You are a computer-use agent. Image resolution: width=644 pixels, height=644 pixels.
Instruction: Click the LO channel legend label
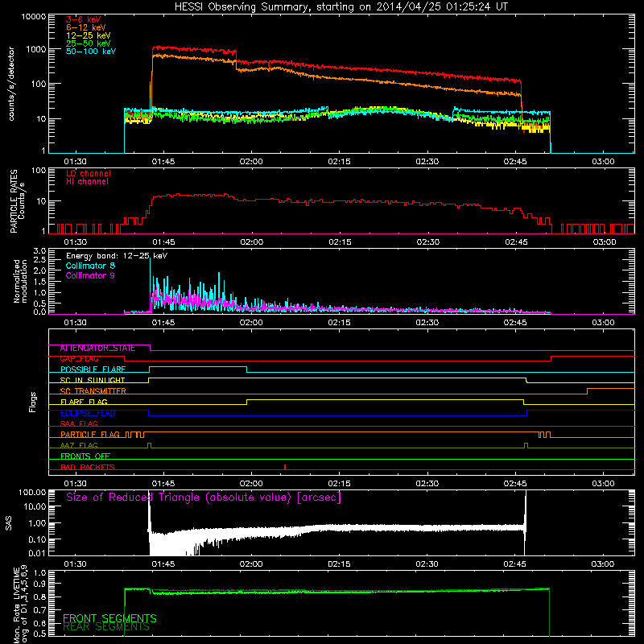click(x=89, y=173)
